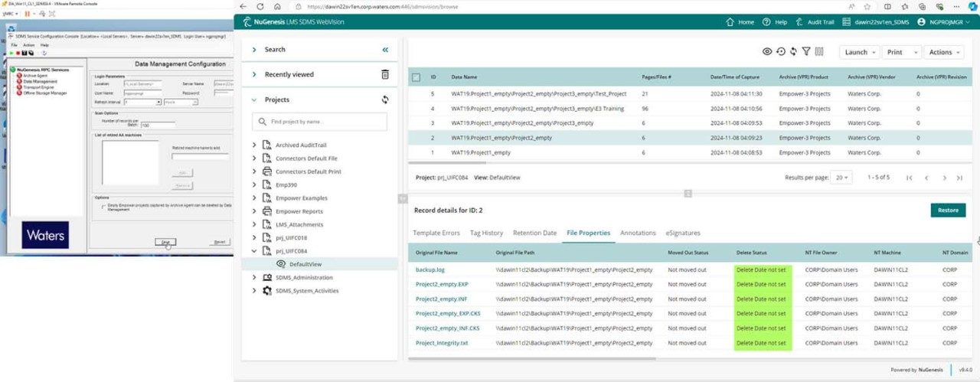
Task: Go to next results page
Action: (x=945, y=178)
